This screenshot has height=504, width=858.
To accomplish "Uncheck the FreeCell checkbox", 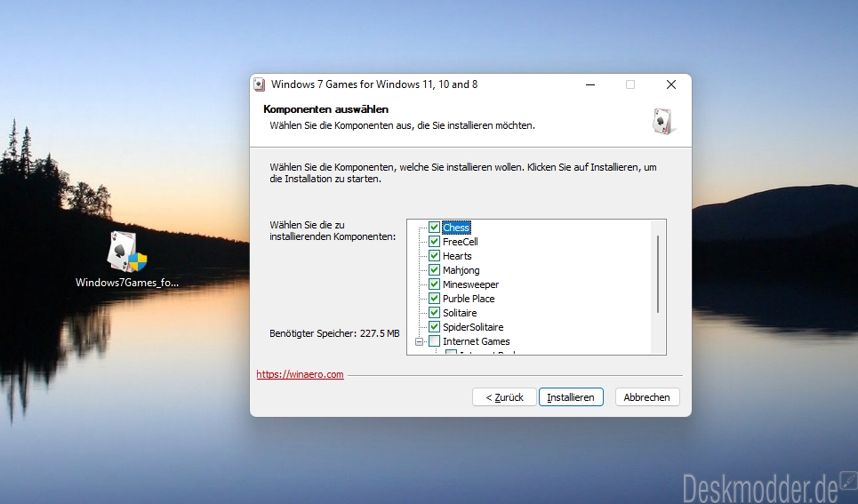I will [x=434, y=241].
